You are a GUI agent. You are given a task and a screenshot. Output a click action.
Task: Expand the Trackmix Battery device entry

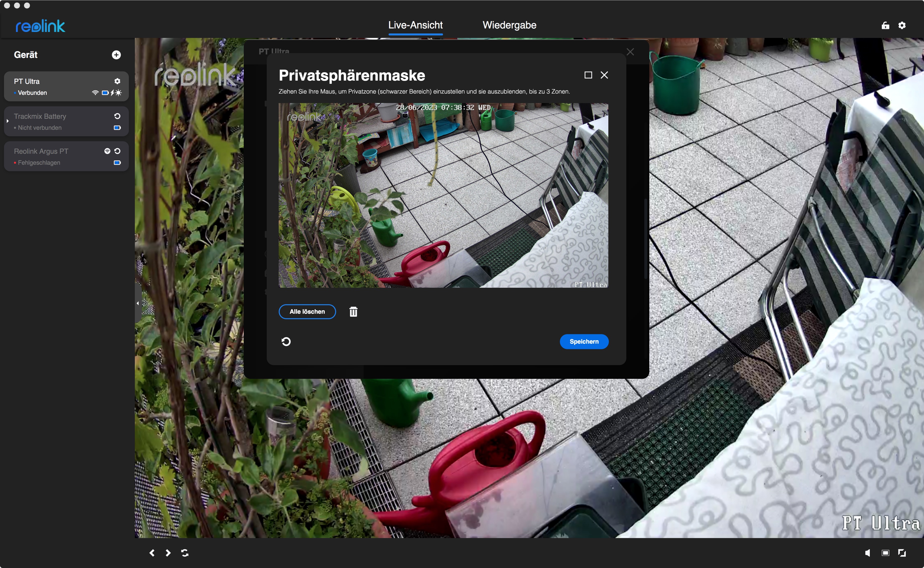(7, 121)
